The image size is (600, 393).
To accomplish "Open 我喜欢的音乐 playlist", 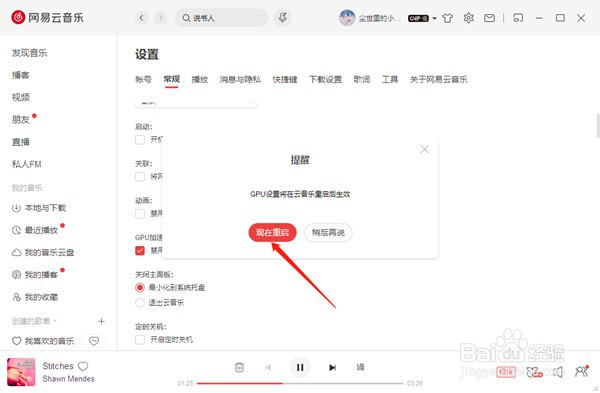I will (x=43, y=341).
